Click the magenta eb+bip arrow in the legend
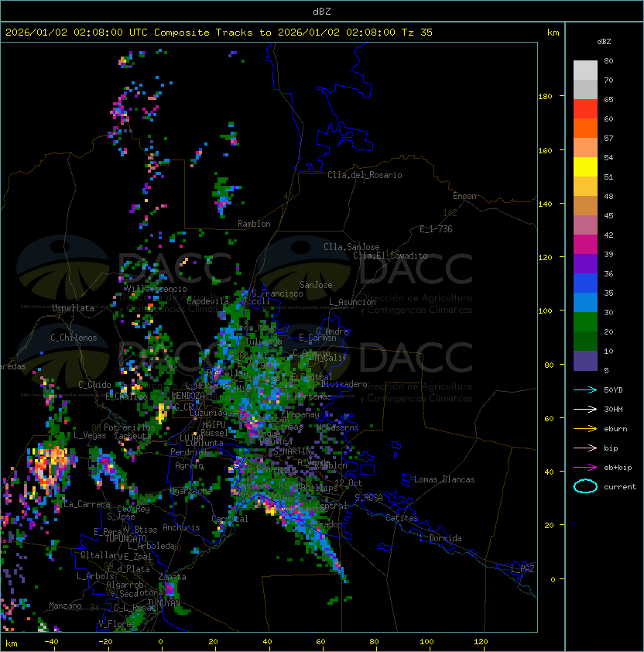 click(585, 468)
